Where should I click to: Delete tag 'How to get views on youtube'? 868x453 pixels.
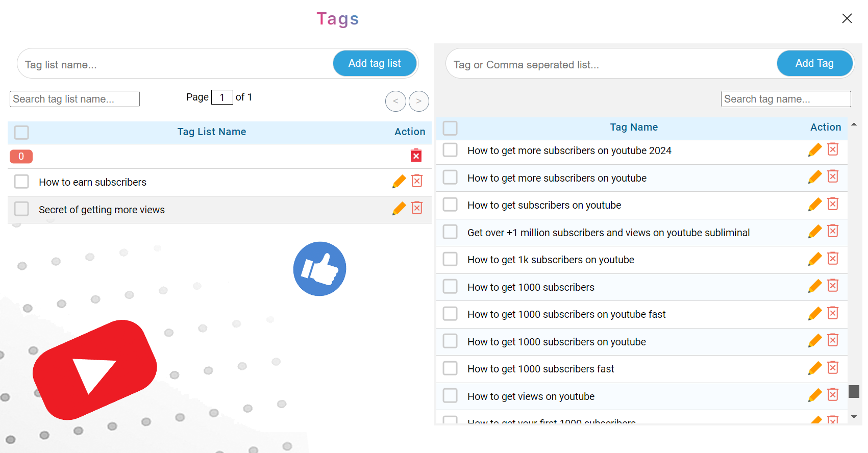pyautogui.click(x=833, y=394)
